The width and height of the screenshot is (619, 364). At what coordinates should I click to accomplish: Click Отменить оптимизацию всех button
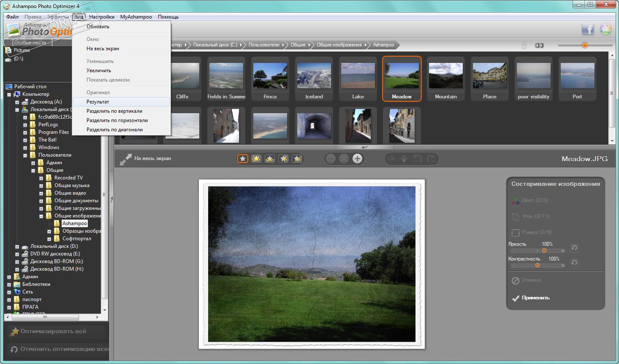click(58, 349)
